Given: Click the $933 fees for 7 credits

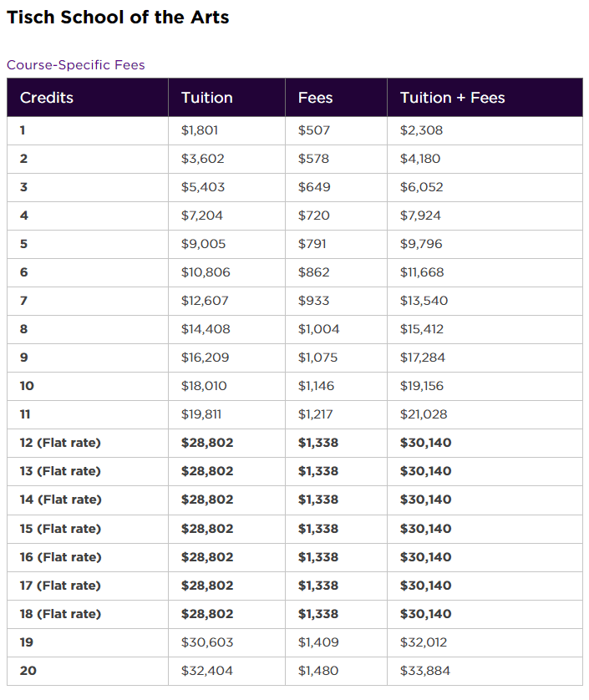Looking at the screenshot, I should pyautogui.click(x=313, y=301).
